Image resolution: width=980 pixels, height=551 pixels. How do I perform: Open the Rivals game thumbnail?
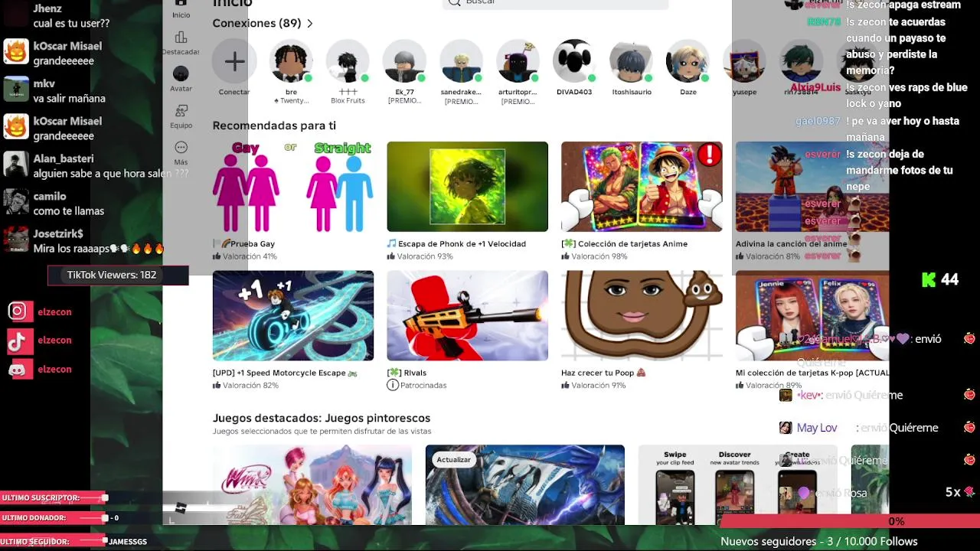click(x=467, y=315)
